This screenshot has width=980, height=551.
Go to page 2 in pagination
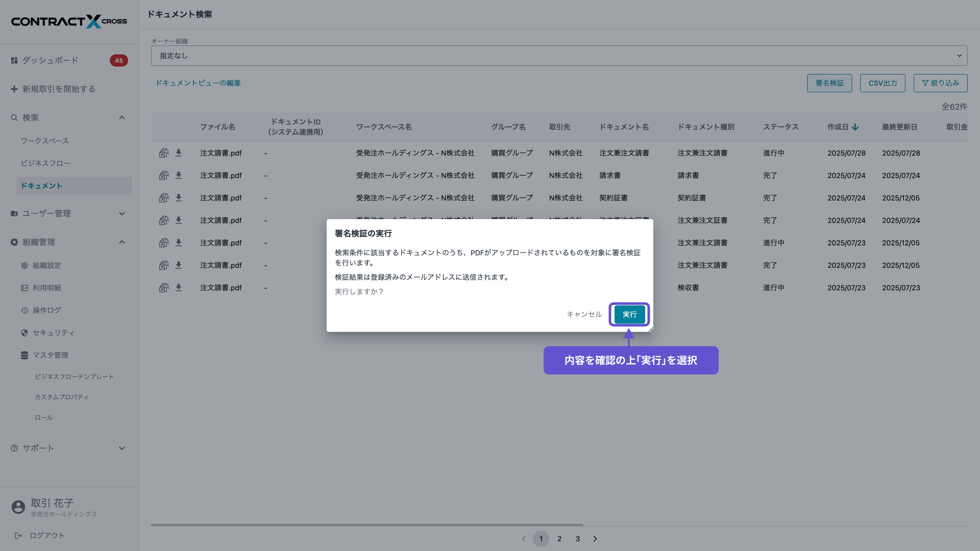[x=559, y=539]
